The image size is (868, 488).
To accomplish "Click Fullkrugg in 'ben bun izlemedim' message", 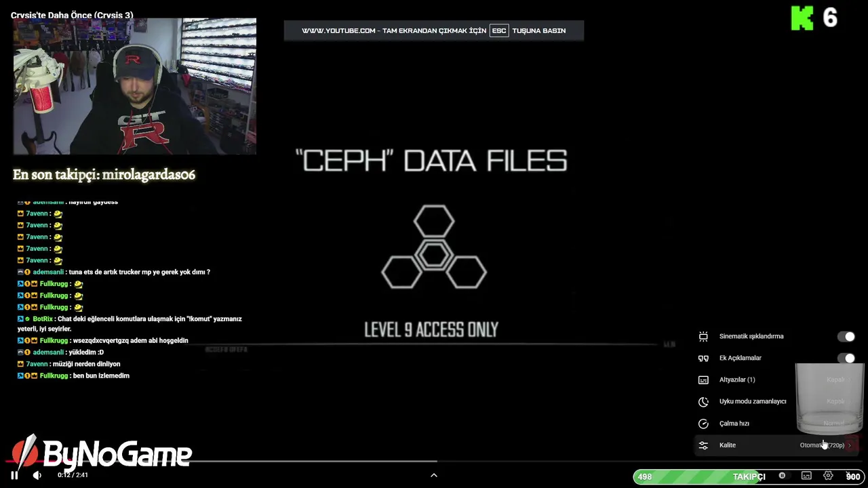I will (54, 375).
